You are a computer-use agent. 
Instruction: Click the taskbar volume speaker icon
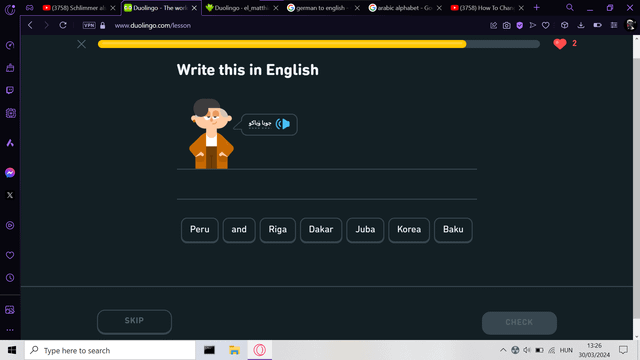(x=527, y=350)
